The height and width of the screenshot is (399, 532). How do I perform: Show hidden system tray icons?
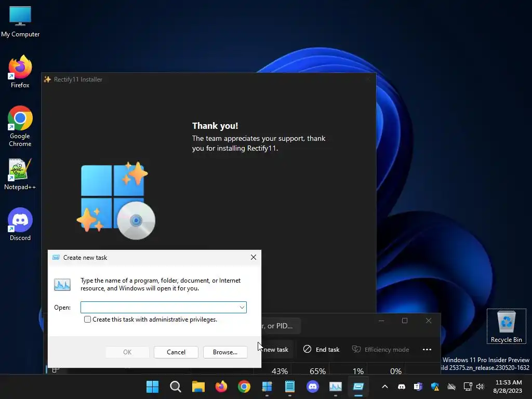click(x=385, y=387)
